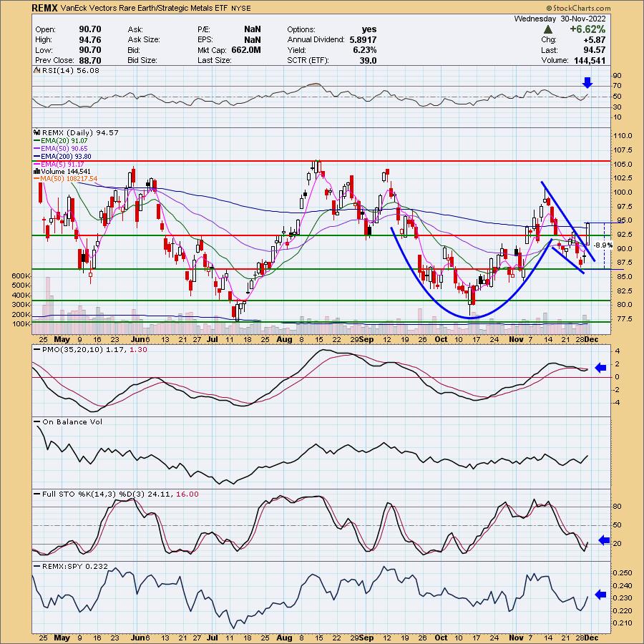The image size is (644, 644).
Task: Click the NYSE exchange label
Action: pyautogui.click(x=240, y=8)
